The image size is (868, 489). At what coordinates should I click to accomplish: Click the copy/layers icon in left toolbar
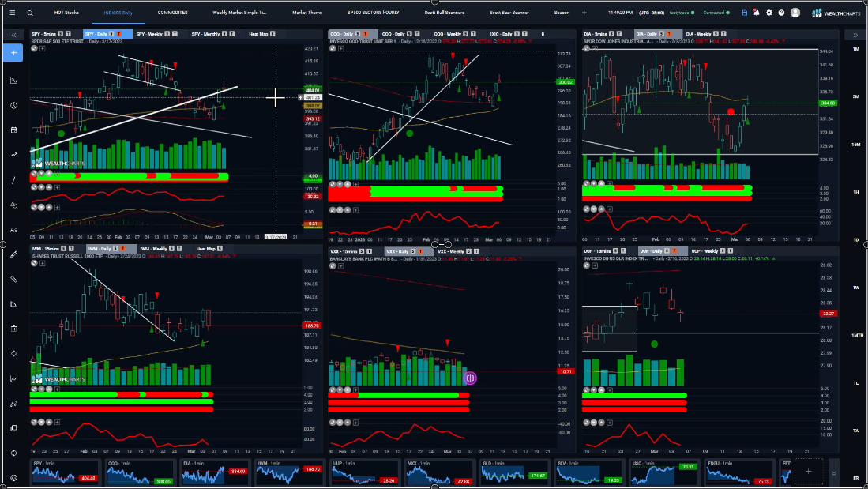(x=13, y=428)
